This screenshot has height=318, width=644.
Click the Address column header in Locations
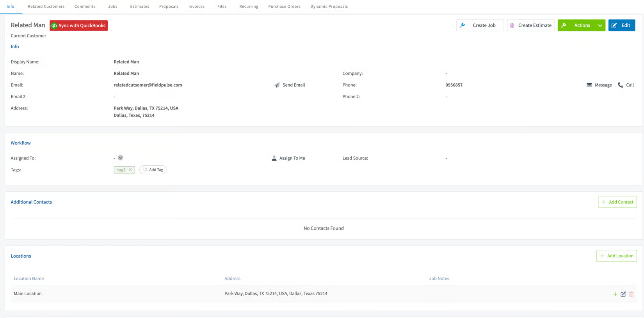(x=232, y=279)
